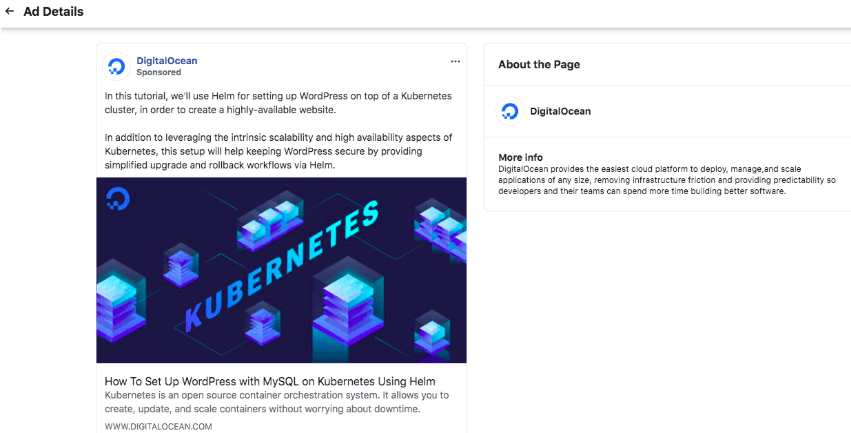
Task: Click the back arrow beside Ad Details
Action: click(x=9, y=12)
